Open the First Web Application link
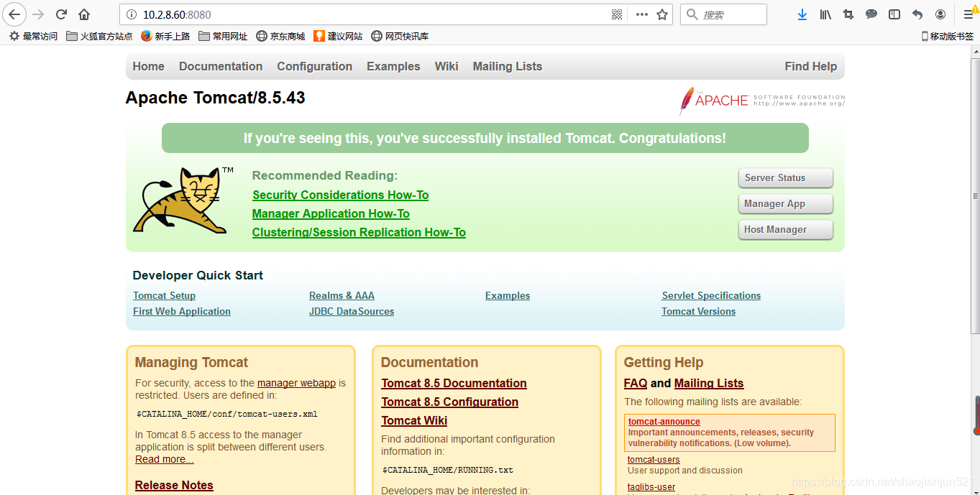Image resolution: width=980 pixels, height=495 pixels. [182, 311]
